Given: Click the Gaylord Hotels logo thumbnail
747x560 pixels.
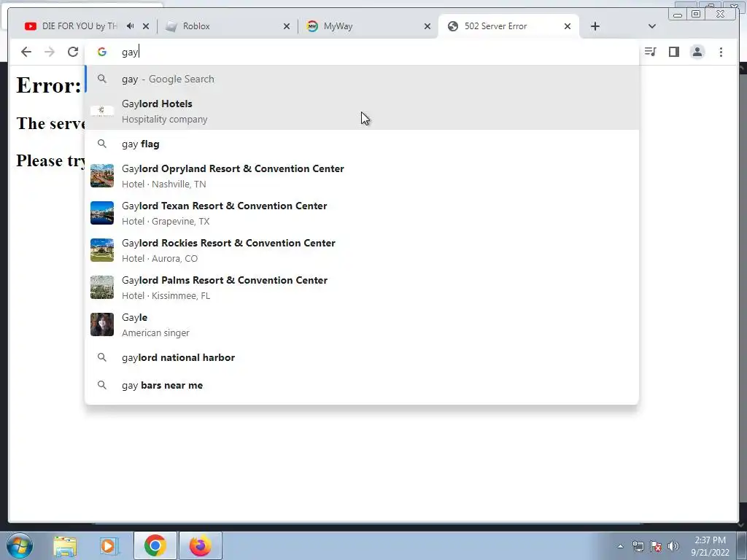Looking at the screenshot, I should 102,111.
